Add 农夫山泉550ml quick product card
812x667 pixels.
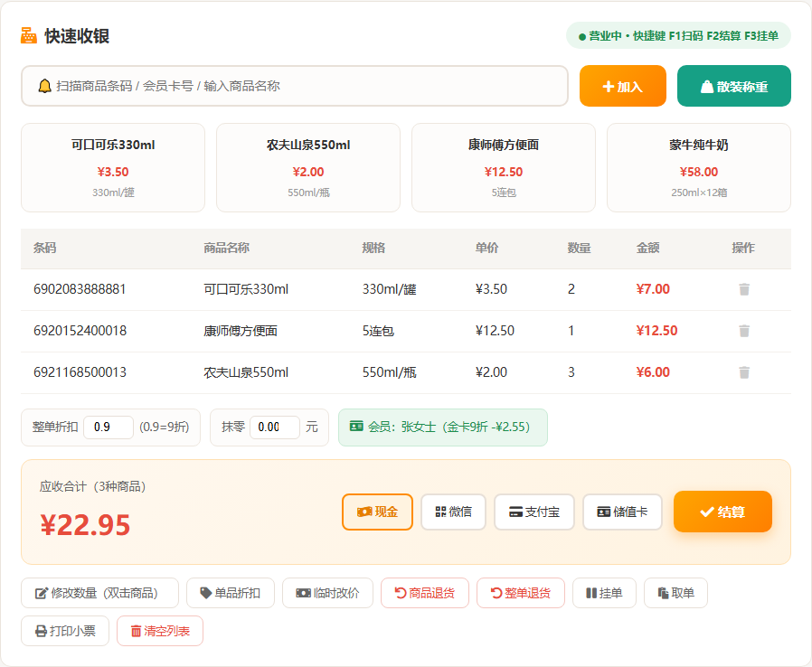[308, 168]
